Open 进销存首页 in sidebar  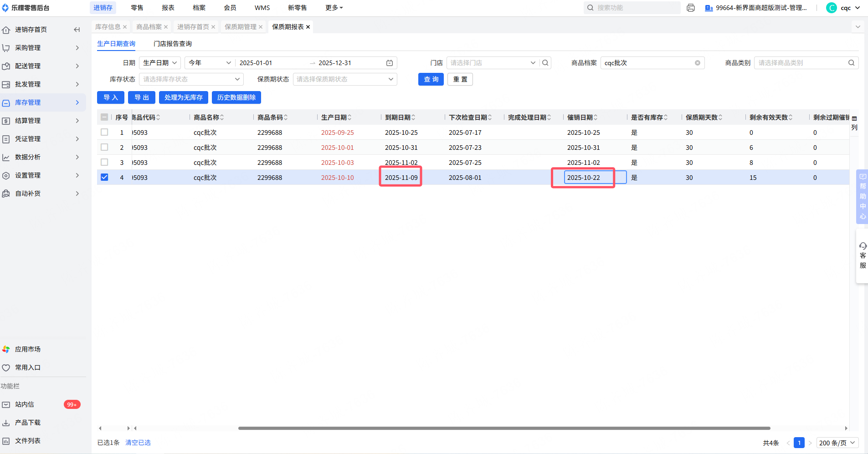tap(31, 30)
